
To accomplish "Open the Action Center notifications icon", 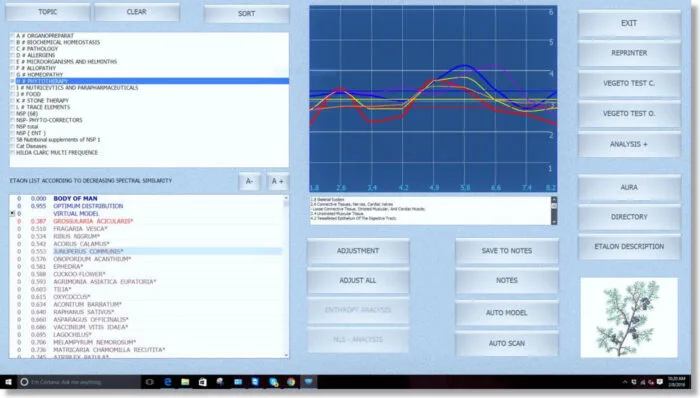I will (x=660, y=382).
